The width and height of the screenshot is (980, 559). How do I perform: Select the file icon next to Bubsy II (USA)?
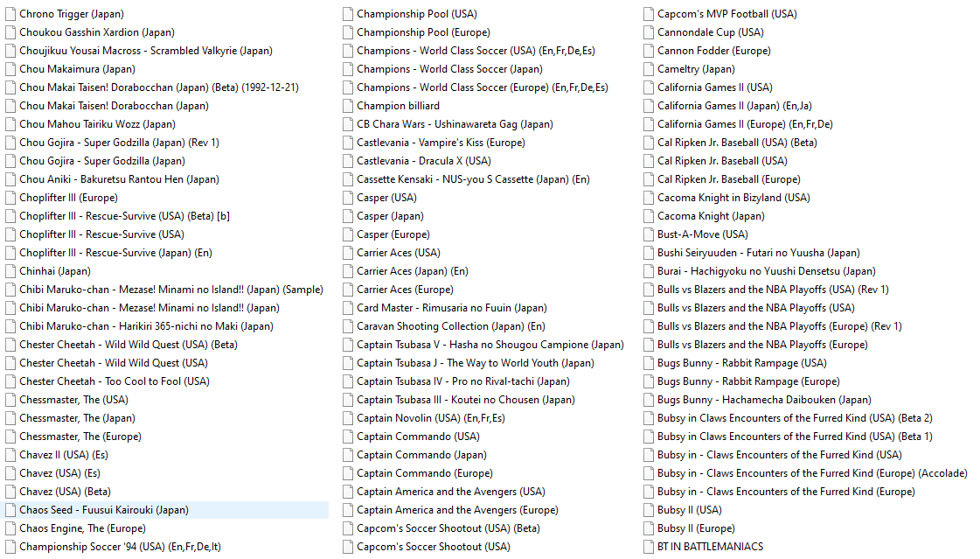pos(648,510)
